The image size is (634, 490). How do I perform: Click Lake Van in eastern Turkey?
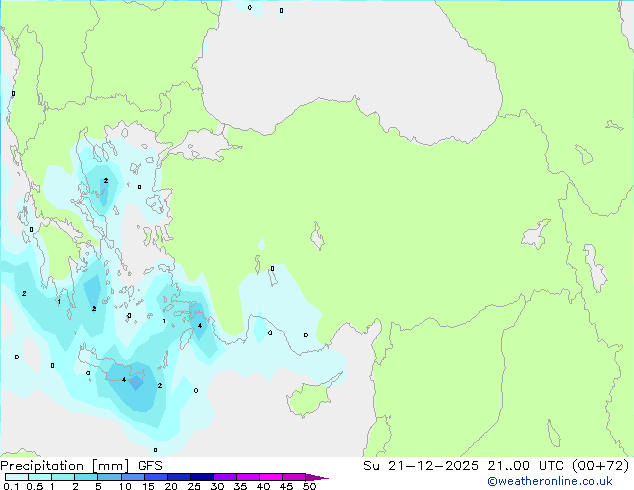point(537,237)
